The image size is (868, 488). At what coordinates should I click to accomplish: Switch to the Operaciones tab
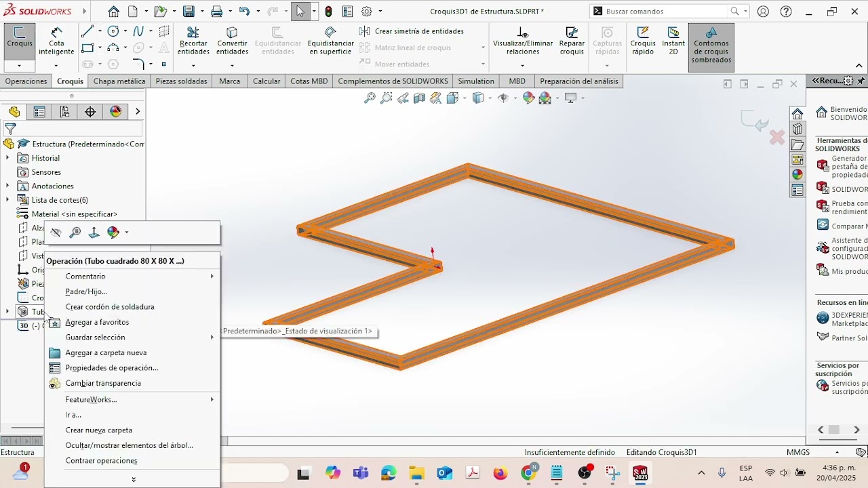coord(26,81)
